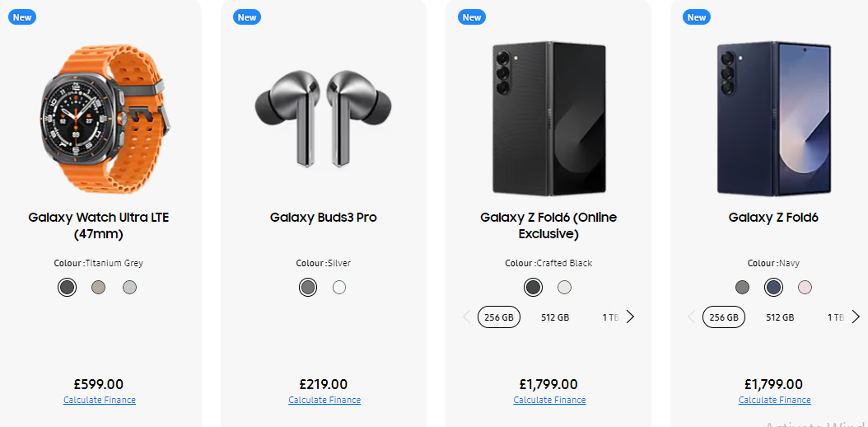The width and height of the screenshot is (868, 427).
Task: Choose the beige colour swatch for Galaxy Watch
Action: tap(99, 287)
